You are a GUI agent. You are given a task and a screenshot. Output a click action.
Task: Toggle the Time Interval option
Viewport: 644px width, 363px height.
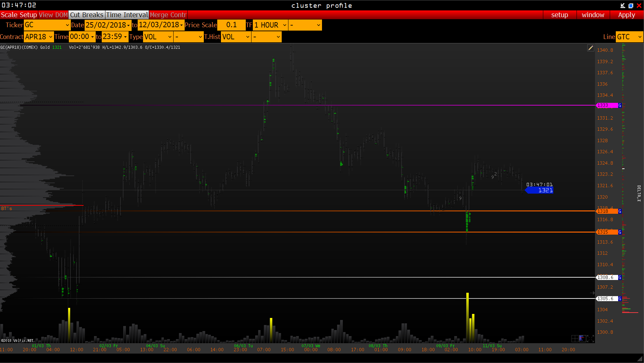127,15
